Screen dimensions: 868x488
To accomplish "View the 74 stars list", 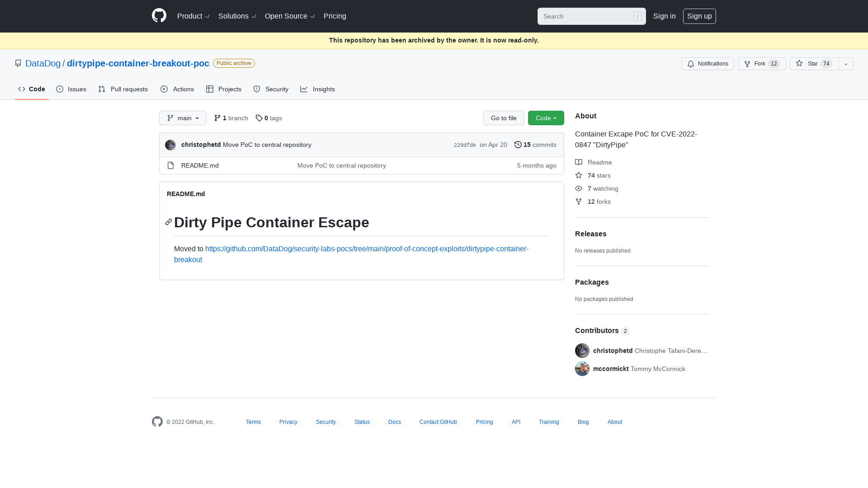I will (x=593, y=175).
